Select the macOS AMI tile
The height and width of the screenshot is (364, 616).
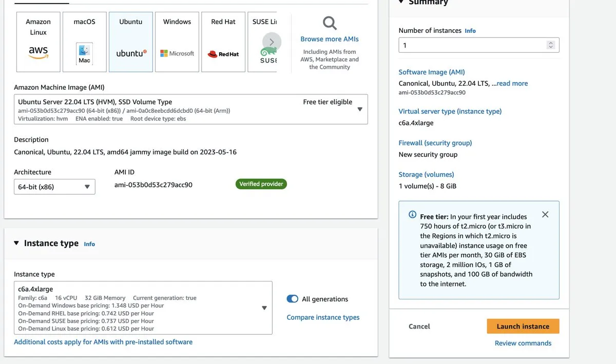pos(85,42)
